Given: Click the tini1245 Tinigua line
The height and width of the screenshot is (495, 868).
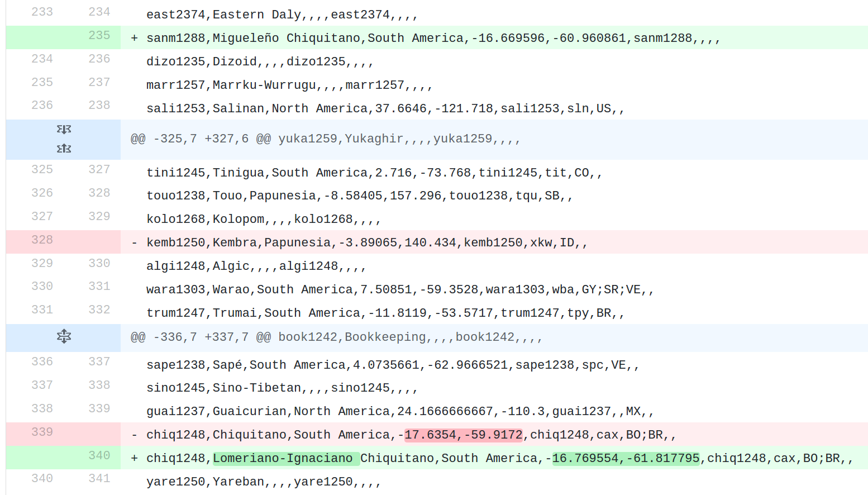Looking at the screenshot, I should tap(374, 173).
